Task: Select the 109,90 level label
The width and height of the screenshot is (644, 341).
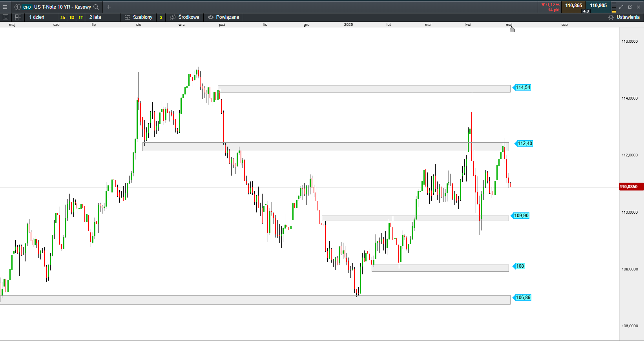Action: click(520, 216)
